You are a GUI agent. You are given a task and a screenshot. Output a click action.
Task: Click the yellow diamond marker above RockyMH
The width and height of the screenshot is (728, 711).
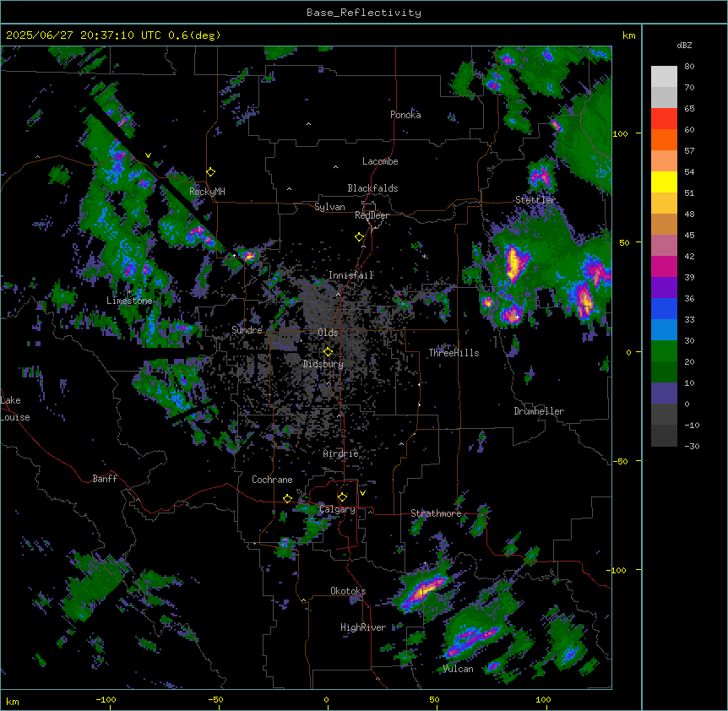click(211, 172)
